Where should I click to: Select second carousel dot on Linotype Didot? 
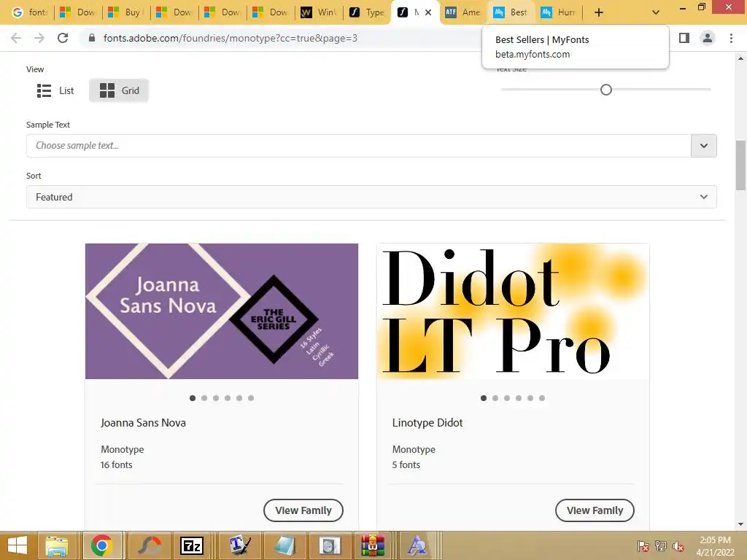coord(495,398)
